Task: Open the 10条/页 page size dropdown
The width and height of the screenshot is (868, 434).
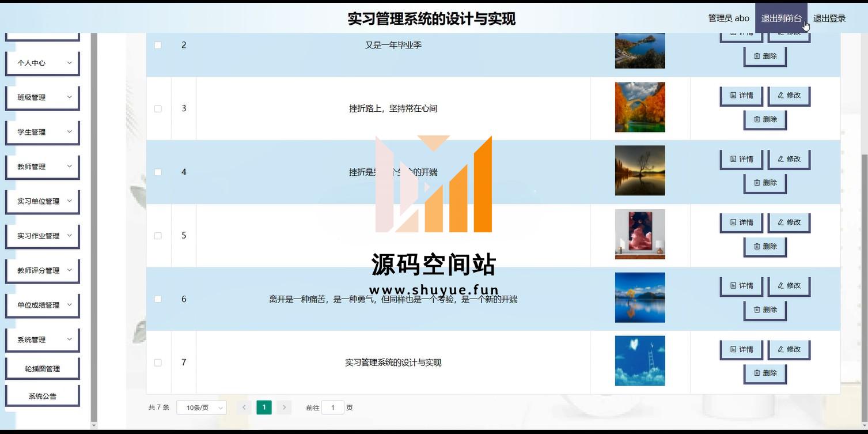Action: (x=201, y=407)
